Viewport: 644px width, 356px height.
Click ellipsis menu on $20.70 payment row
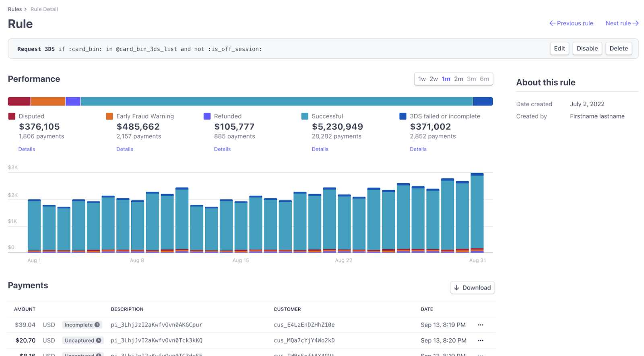pos(480,341)
